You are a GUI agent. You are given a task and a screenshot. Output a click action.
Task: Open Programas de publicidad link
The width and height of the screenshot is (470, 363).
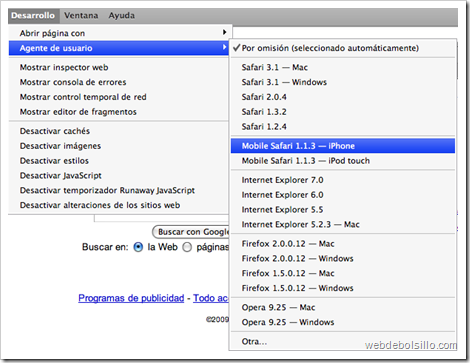(131, 298)
